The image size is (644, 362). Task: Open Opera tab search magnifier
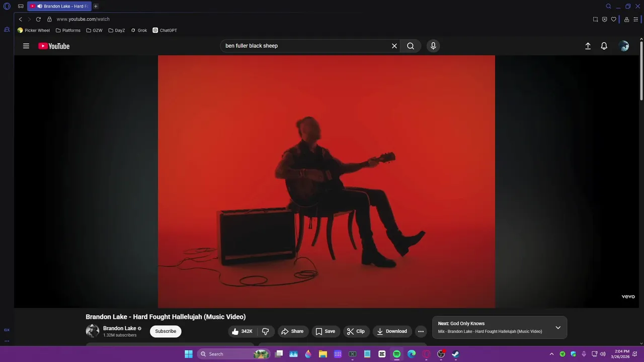tap(608, 6)
